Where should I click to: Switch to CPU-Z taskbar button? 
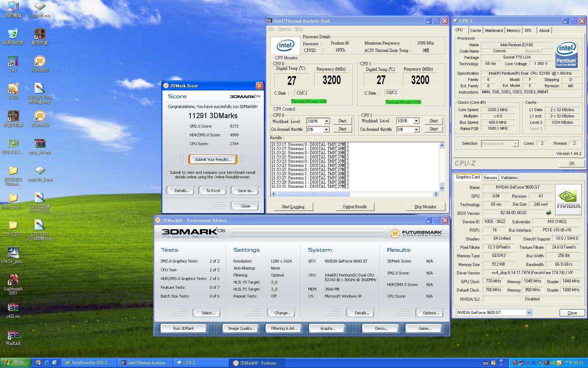click(x=201, y=363)
